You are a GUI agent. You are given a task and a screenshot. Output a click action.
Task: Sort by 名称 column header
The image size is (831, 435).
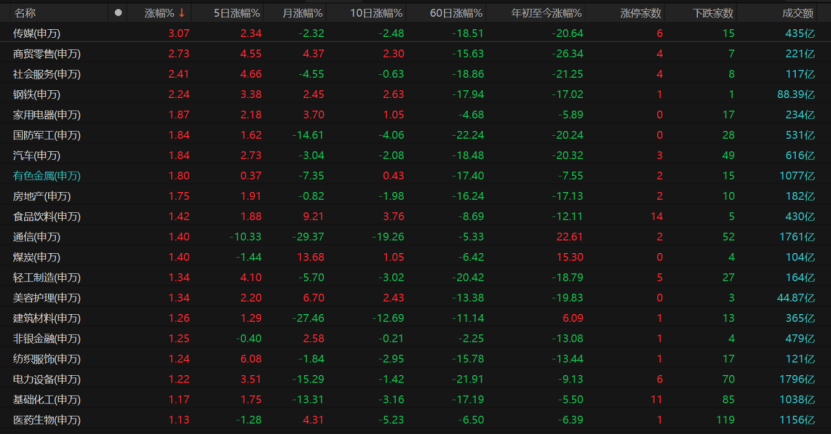(x=25, y=13)
